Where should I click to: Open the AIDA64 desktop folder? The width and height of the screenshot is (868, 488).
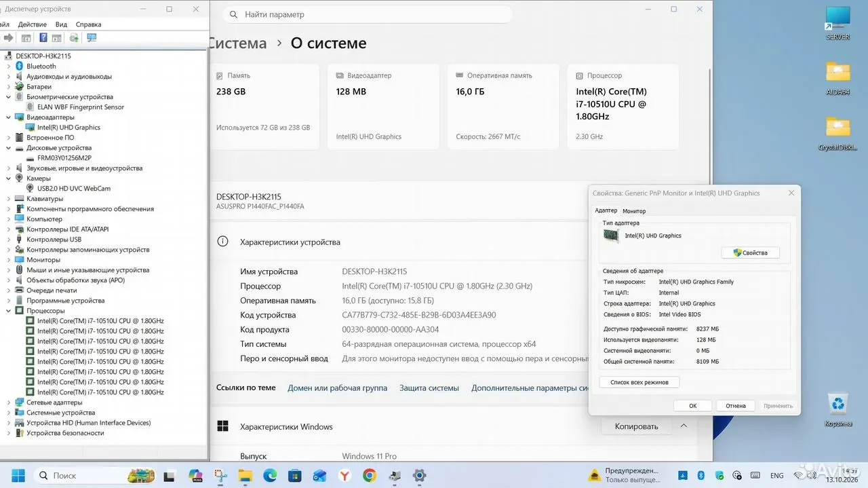[x=837, y=78]
